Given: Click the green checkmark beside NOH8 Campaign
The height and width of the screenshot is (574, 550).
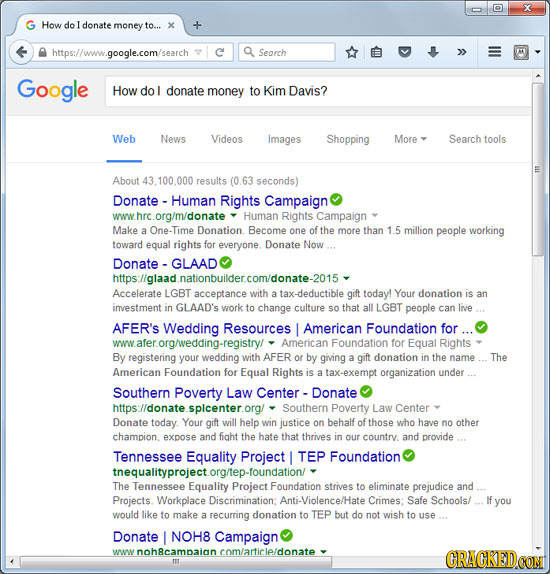Looking at the screenshot, I should (x=286, y=535).
